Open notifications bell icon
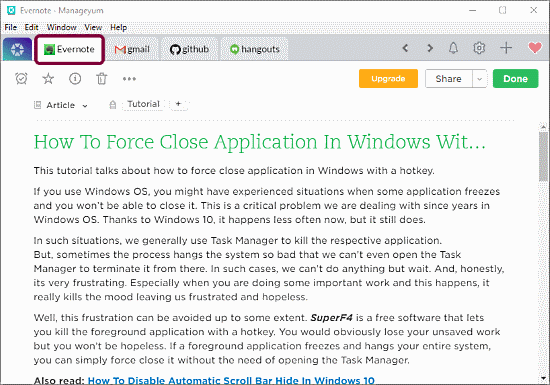 pyautogui.click(x=454, y=48)
